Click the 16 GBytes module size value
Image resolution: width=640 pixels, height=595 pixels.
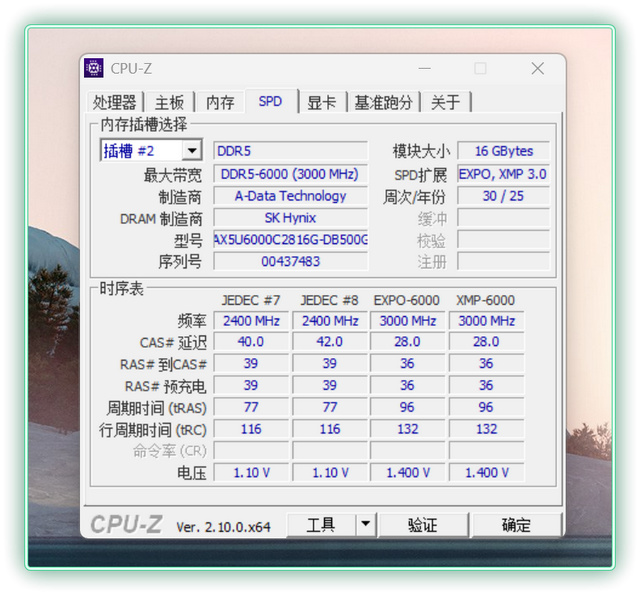[x=504, y=151]
